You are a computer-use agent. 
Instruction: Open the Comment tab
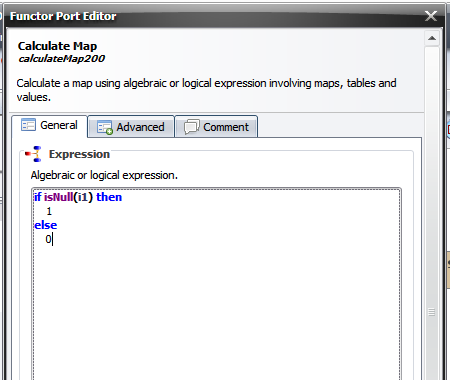[216, 127]
